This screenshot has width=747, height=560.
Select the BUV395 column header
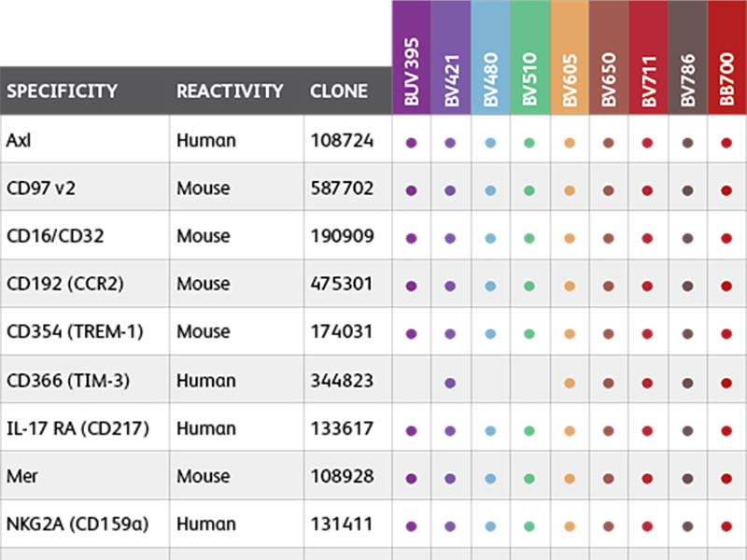click(x=411, y=57)
